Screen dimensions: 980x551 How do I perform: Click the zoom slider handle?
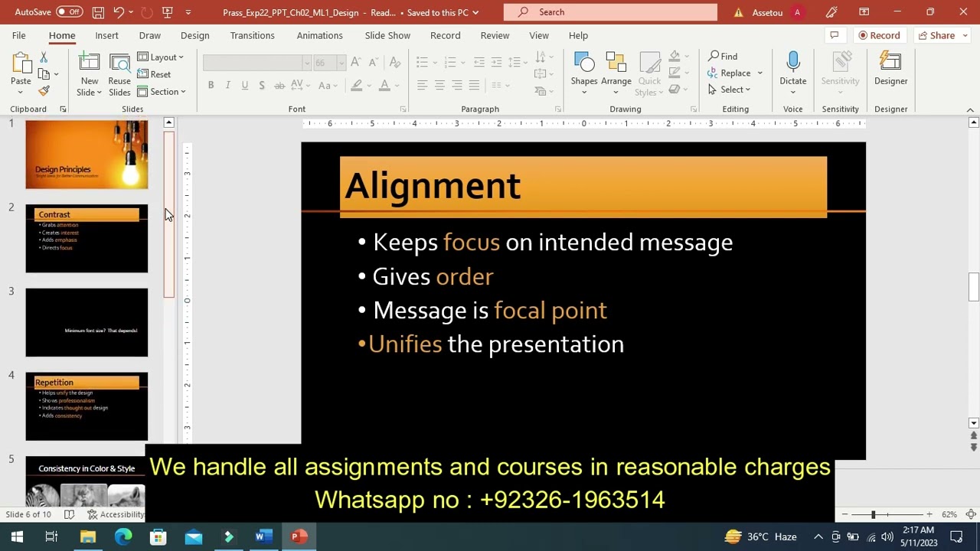(873, 514)
